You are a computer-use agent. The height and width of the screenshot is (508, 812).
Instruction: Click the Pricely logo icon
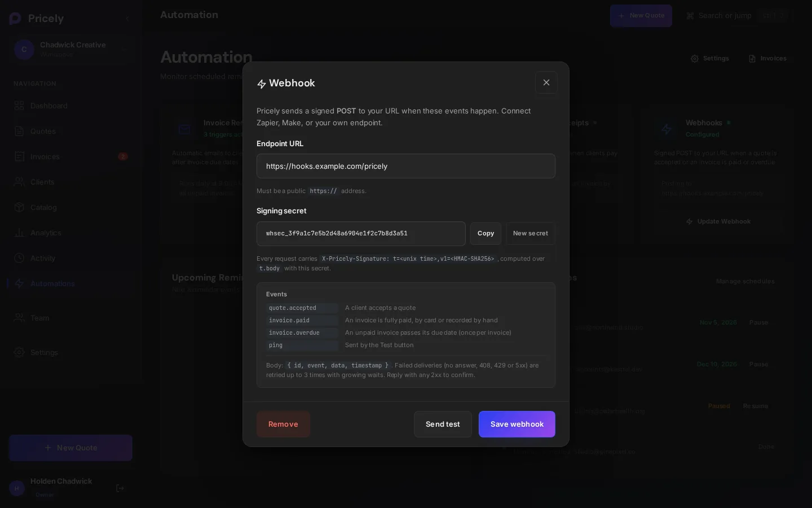click(15, 19)
